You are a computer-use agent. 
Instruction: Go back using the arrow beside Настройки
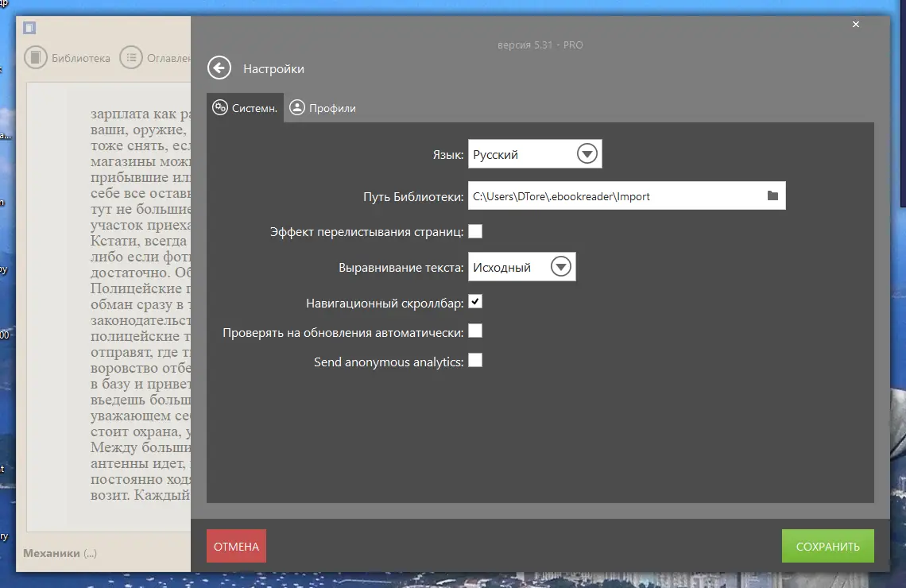219,68
